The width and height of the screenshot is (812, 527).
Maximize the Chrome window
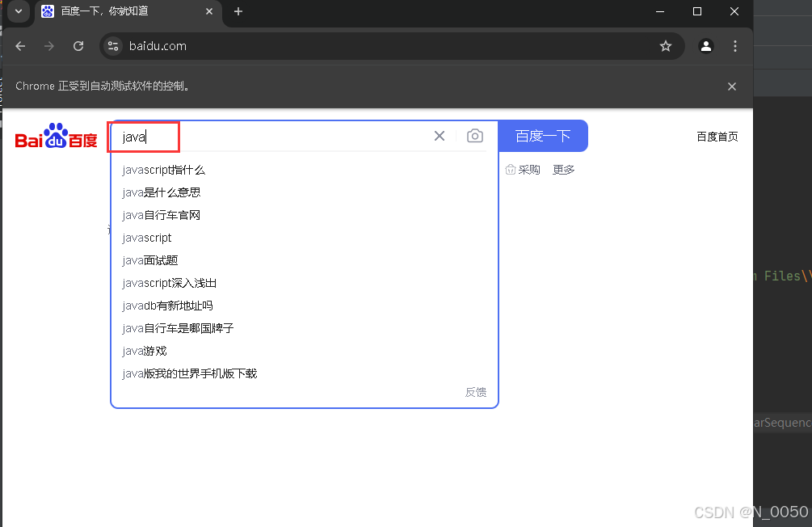point(697,11)
